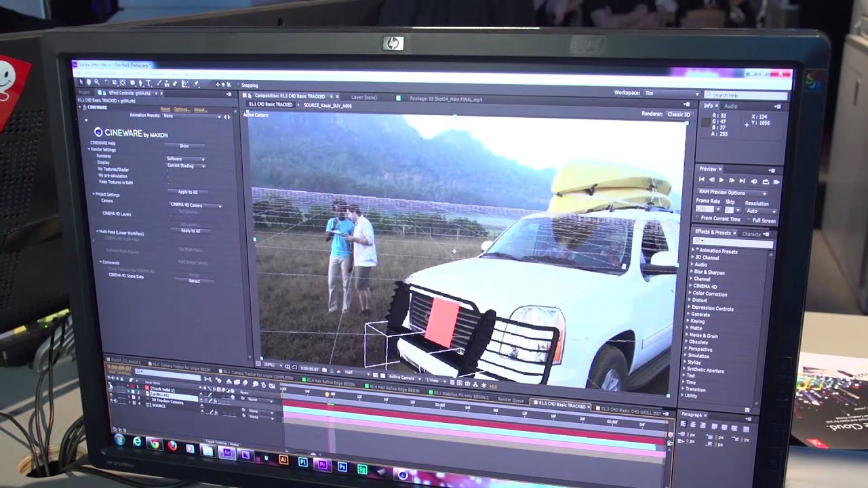Viewport: 868px width, 488px height.
Task: Click Apply to All under Render Settings
Action: 187,192
